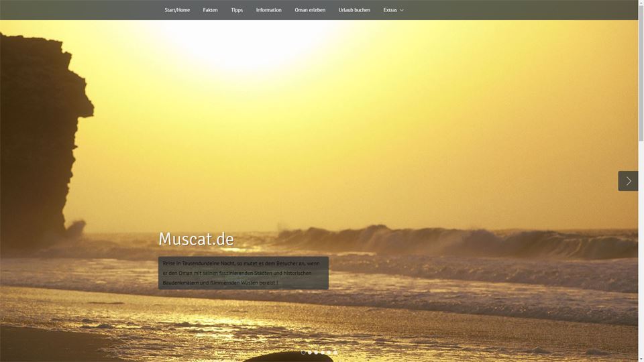Expand the Extras dropdown menu
The width and height of the screenshot is (644, 362).
[x=393, y=10]
